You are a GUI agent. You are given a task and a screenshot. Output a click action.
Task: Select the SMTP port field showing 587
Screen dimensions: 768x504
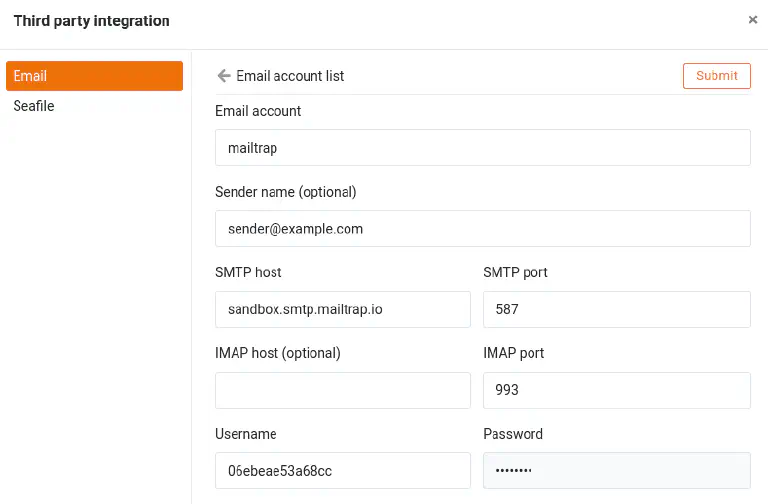(x=616, y=310)
